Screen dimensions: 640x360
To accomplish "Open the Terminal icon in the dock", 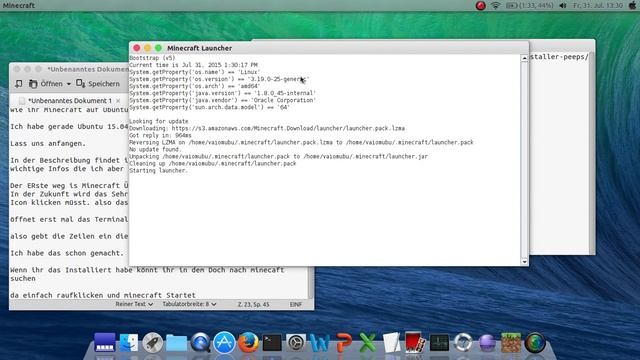I will point(272,343).
